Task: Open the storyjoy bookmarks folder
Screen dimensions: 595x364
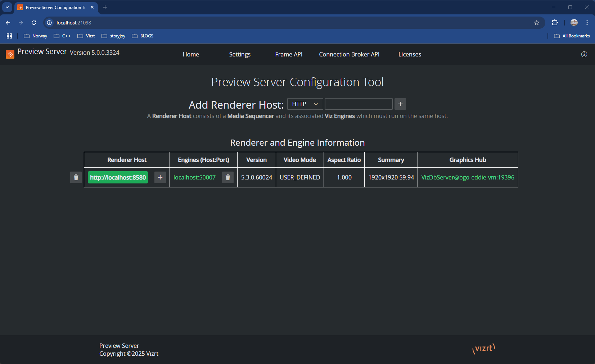Action: pos(113,36)
